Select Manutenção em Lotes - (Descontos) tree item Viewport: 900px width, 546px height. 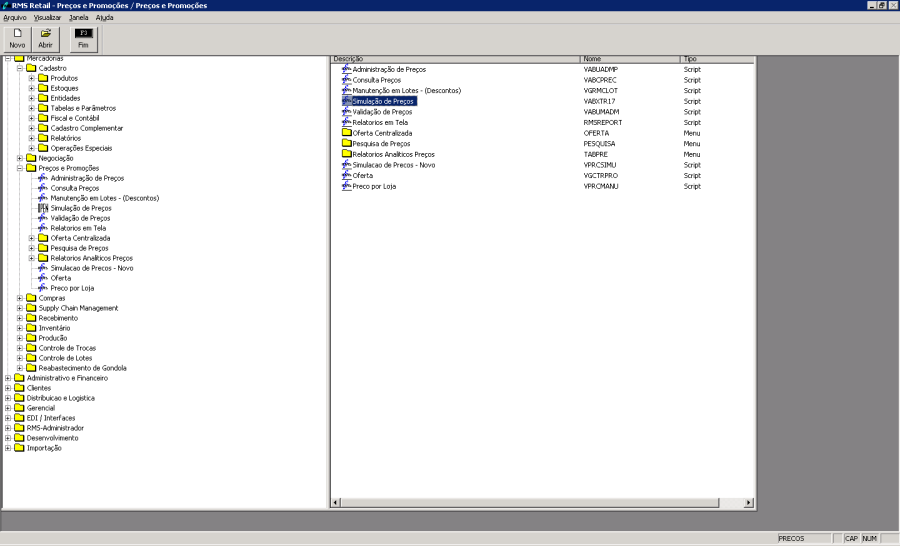coord(104,198)
